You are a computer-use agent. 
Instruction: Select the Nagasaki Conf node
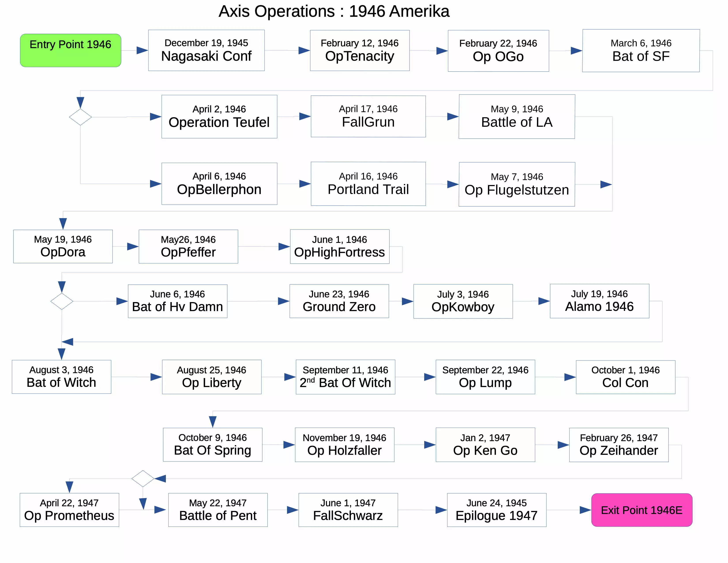[x=206, y=50]
